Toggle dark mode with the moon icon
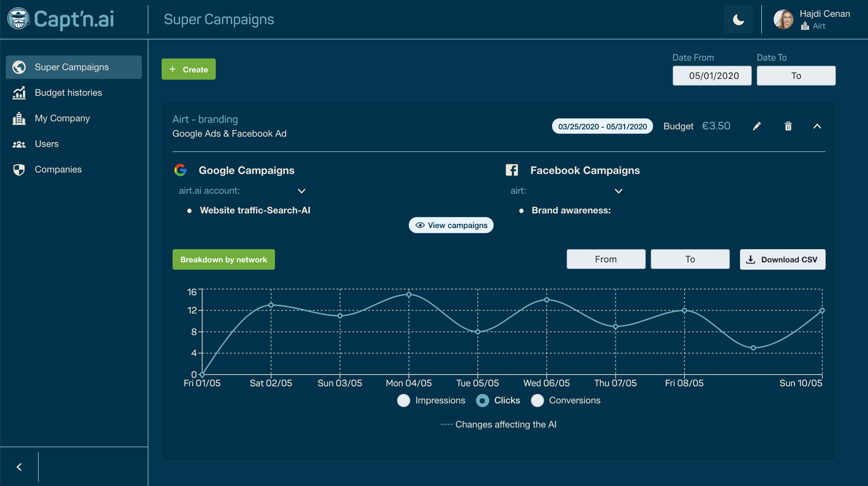The height and width of the screenshot is (486, 868). pyautogui.click(x=738, y=20)
